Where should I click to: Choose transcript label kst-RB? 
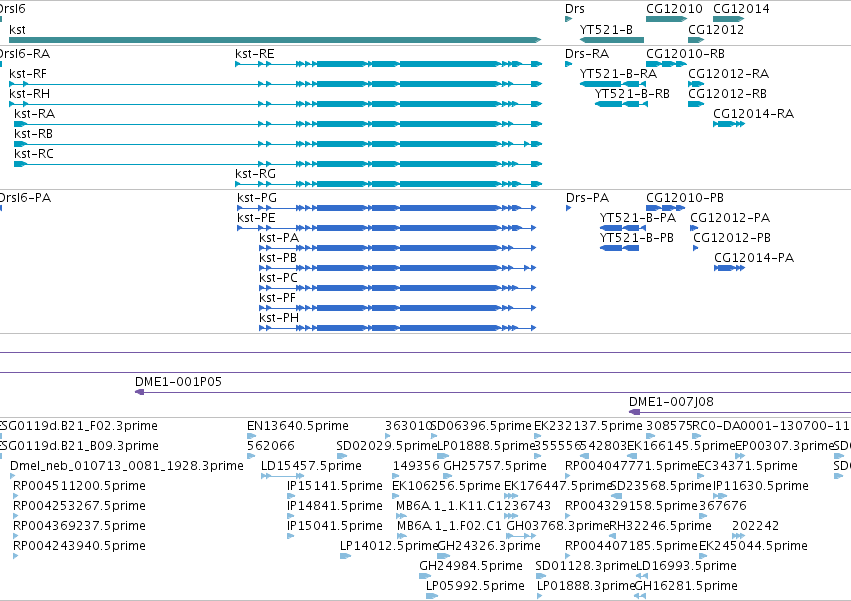[34, 134]
